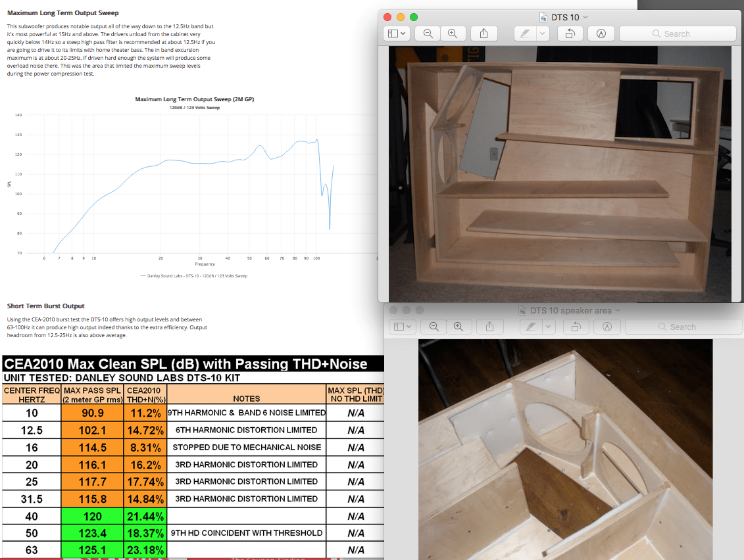
Task: Click 14.72% THD+N cell
Action: pyautogui.click(x=145, y=430)
